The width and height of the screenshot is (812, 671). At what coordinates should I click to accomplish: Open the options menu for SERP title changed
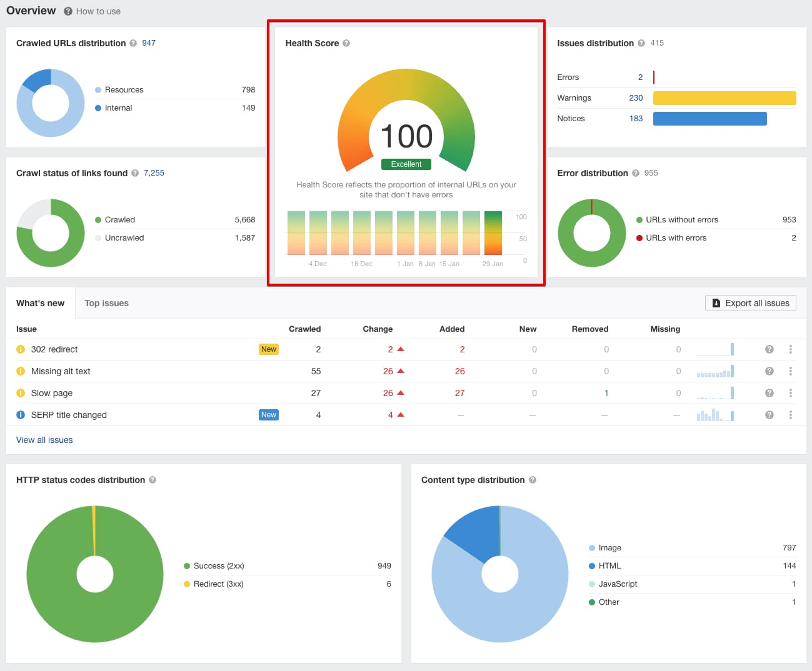coord(791,415)
